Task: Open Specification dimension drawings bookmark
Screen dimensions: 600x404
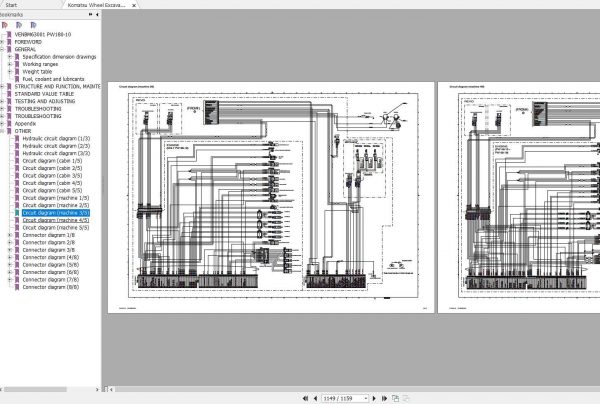Action: tap(59, 57)
